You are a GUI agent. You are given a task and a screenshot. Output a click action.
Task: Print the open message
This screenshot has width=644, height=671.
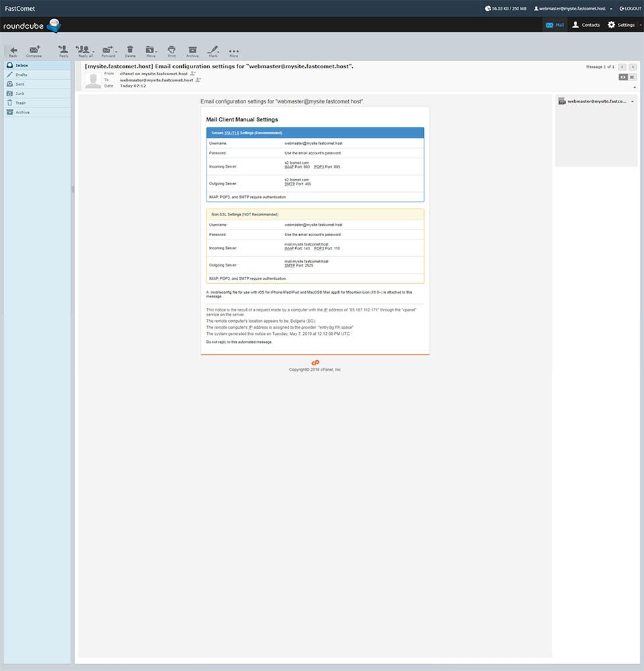171,50
